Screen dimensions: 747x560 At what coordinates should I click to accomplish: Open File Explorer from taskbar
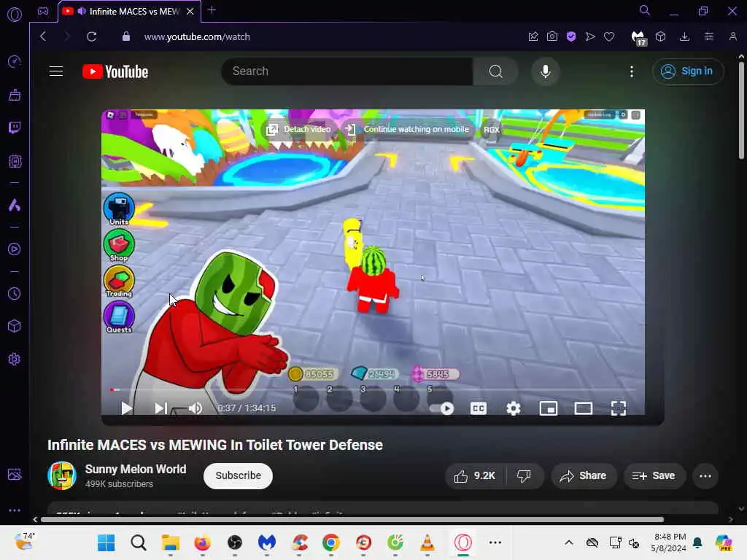tap(170, 542)
